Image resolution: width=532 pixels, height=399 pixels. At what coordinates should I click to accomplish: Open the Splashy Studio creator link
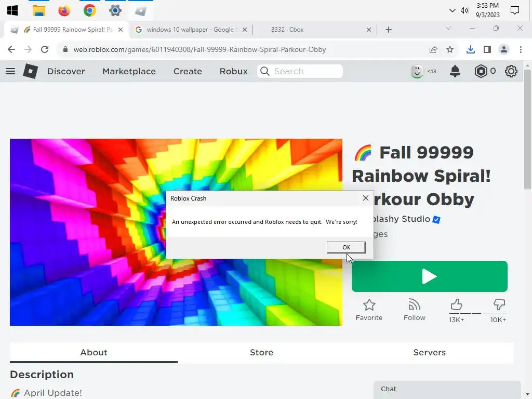click(401, 219)
